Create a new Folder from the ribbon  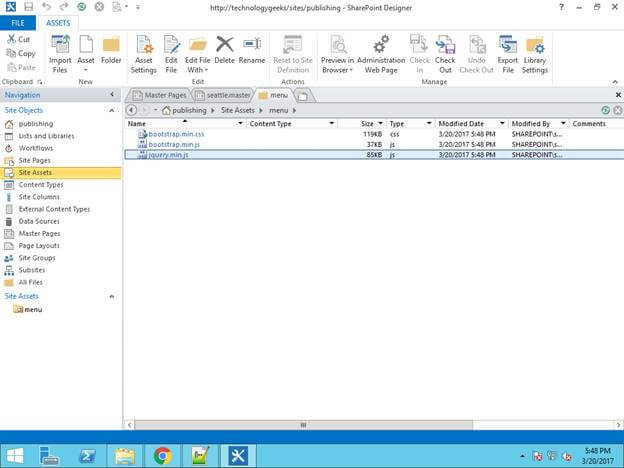click(111, 49)
